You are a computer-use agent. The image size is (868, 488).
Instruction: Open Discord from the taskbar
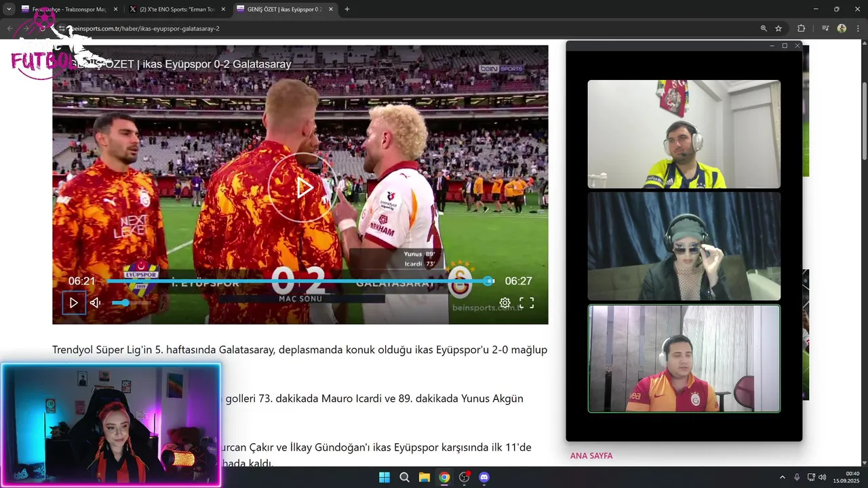(484, 477)
